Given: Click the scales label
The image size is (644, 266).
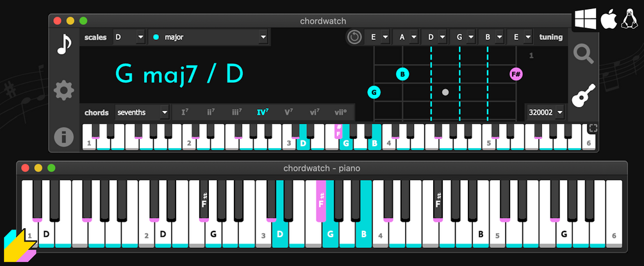Looking at the screenshot, I should coord(95,37).
